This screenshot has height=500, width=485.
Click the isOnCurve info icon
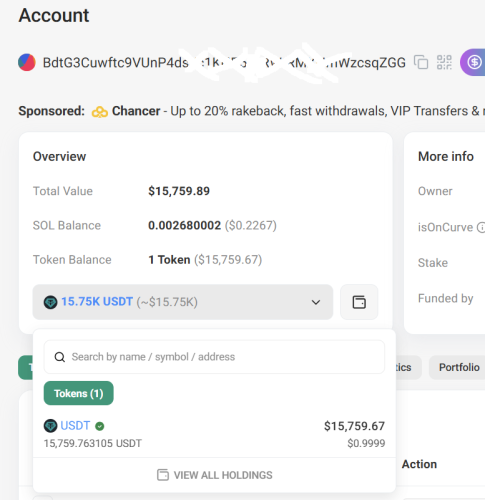coord(481,227)
